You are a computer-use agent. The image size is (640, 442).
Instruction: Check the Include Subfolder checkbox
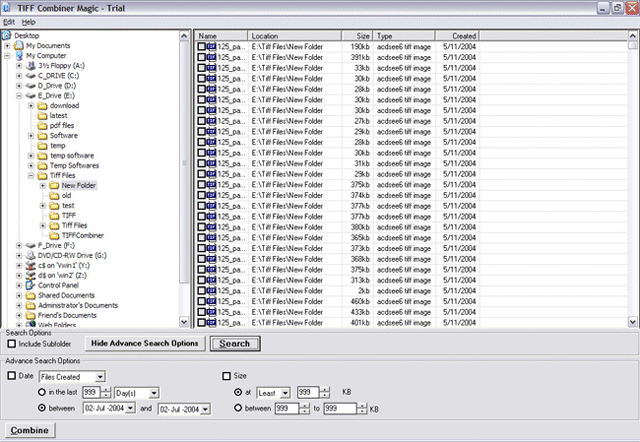[x=12, y=344]
